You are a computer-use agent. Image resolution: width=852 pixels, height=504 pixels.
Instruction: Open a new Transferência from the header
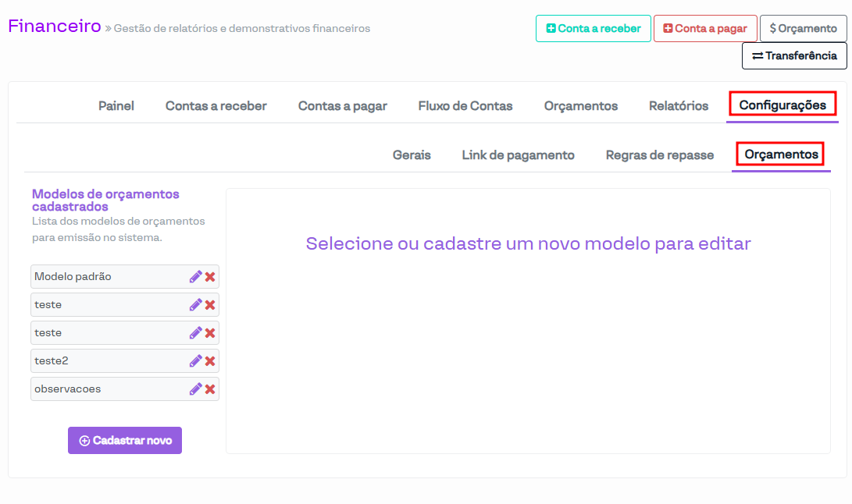793,56
